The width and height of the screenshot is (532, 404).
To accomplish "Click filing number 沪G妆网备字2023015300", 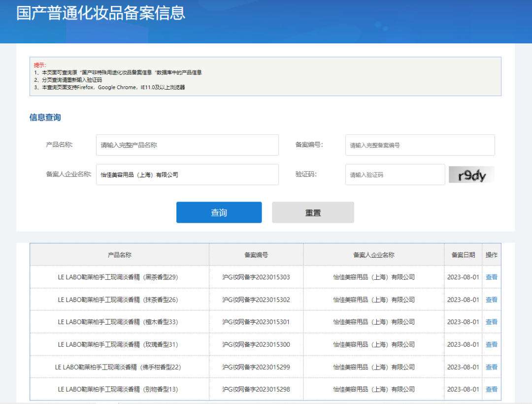I will coord(256,345).
